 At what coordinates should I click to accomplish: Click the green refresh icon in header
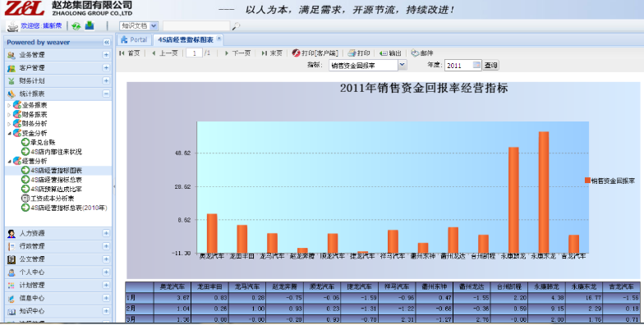point(76,26)
